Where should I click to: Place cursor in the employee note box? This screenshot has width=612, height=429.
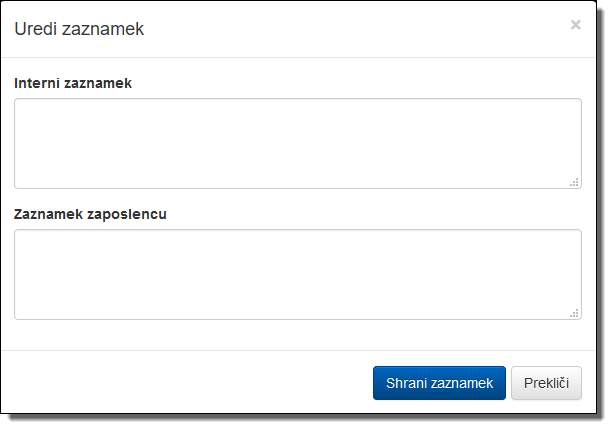(297, 274)
